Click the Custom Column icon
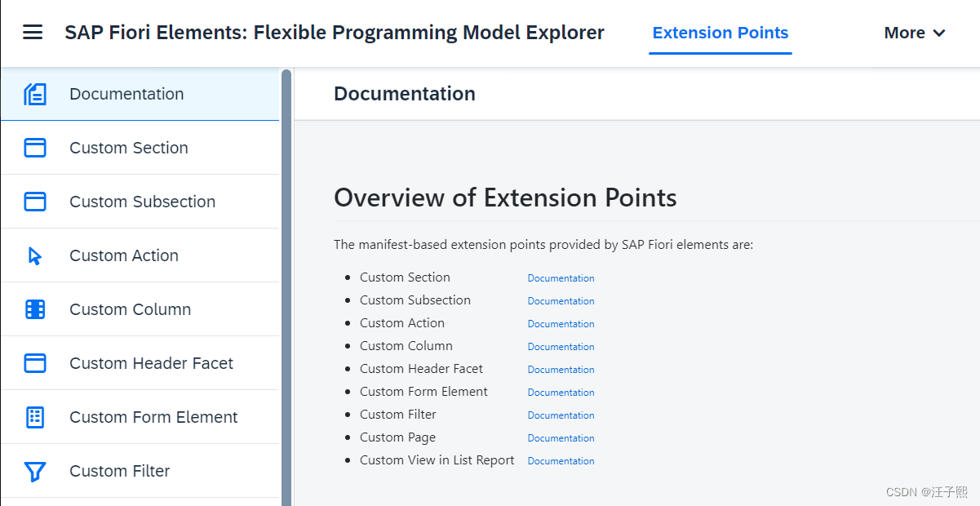The width and height of the screenshot is (980, 506). coord(35,309)
